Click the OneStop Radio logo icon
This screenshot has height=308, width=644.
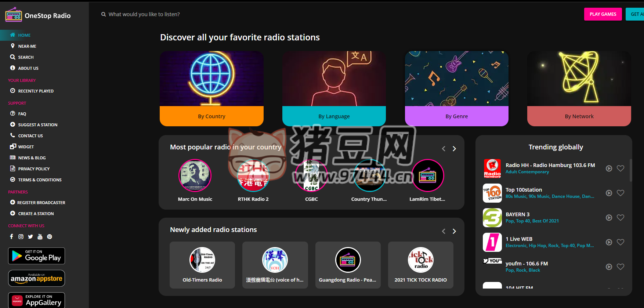click(14, 15)
